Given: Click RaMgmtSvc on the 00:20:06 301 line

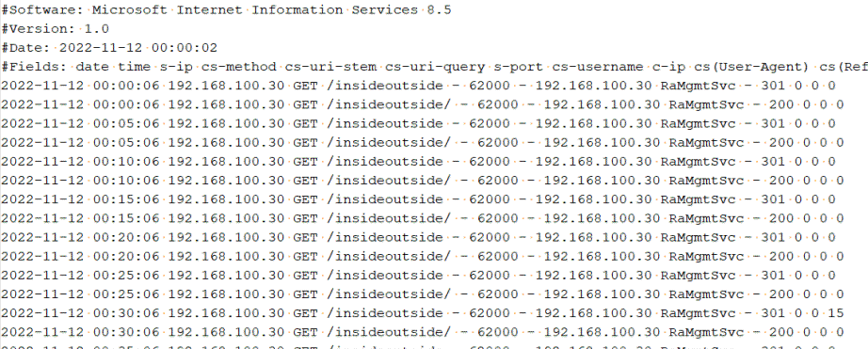Looking at the screenshot, I should (x=698, y=237).
